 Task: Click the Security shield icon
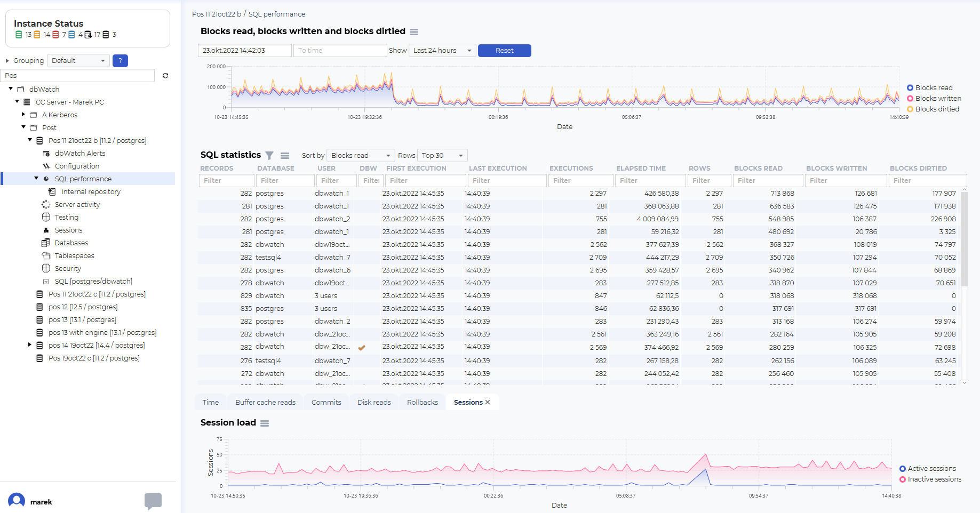(46, 269)
